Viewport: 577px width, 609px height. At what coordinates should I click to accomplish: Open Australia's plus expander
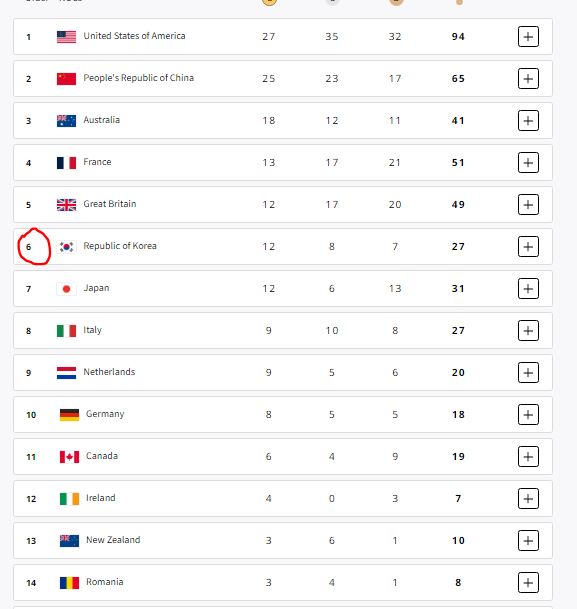point(528,120)
